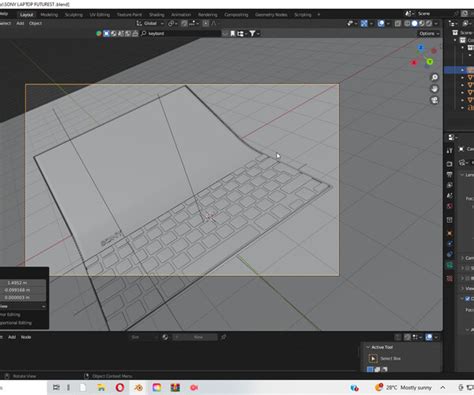Click the search field containing keyboard
Image resolution: width=474 pixels, height=395 pixels.
pyautogui.click(x=181, y=33)
